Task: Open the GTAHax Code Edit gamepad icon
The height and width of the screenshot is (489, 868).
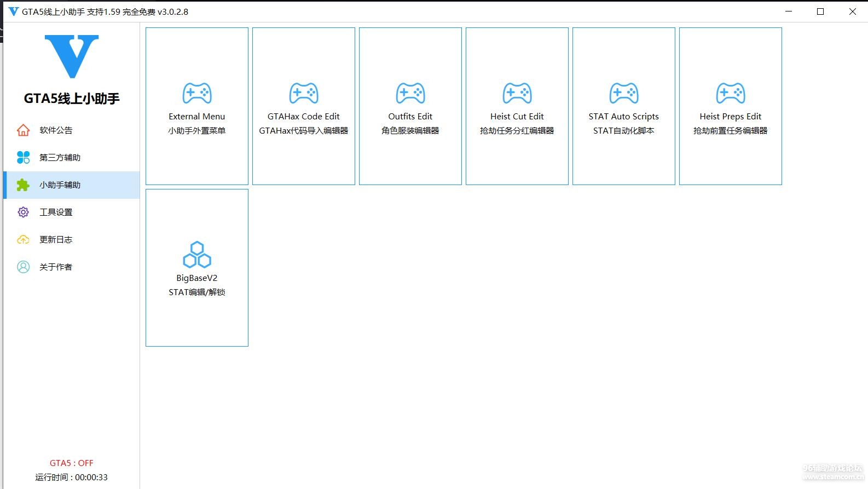Action: [304, 94]
